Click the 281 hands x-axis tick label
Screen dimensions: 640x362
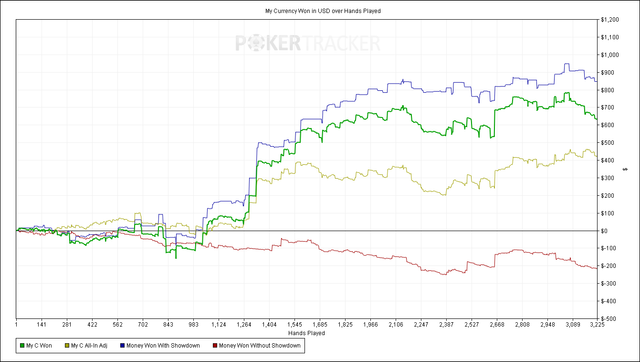tap(67, 325)
